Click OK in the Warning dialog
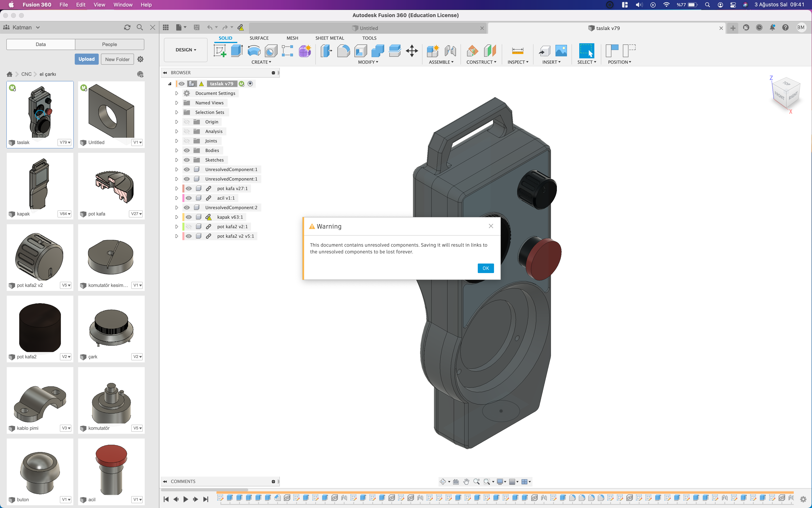812x508 pixels. click(485, 268)
